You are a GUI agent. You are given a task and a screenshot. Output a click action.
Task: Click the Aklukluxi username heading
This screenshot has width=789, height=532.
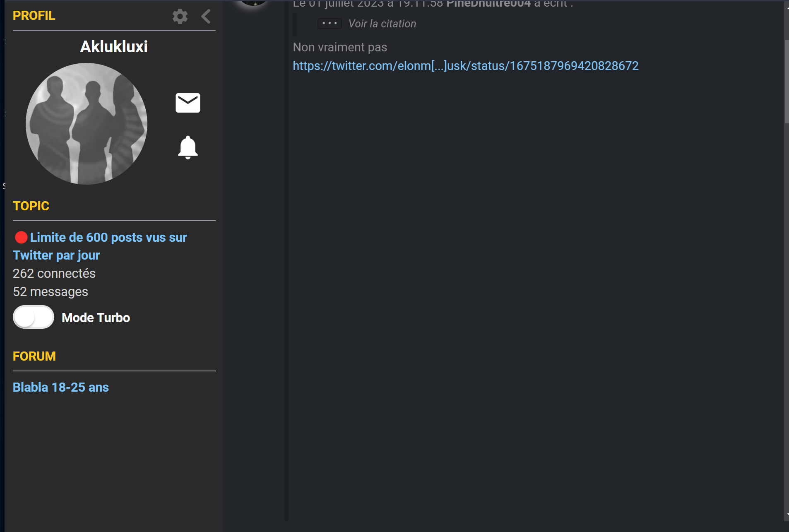click(114, 47)
